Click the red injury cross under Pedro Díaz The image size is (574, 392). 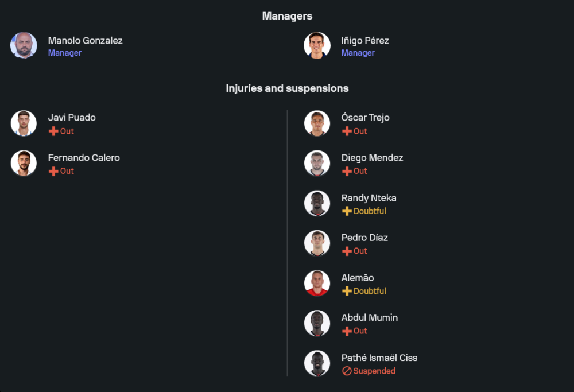tap(347, 251)
